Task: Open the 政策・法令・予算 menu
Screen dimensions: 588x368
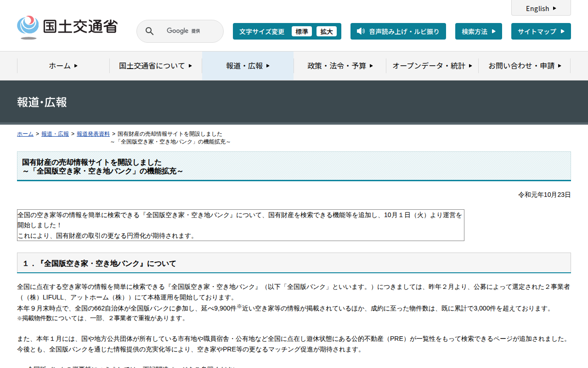Action: coord(340,66)
